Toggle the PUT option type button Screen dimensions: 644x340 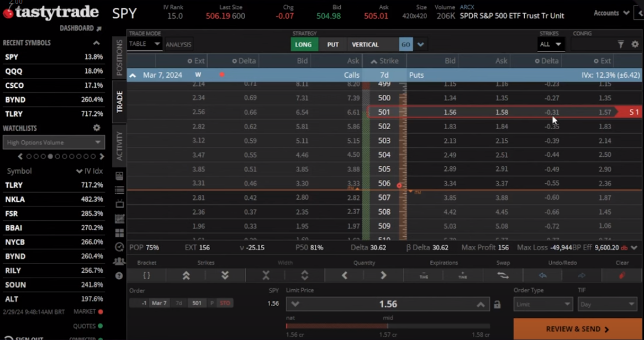332,45
